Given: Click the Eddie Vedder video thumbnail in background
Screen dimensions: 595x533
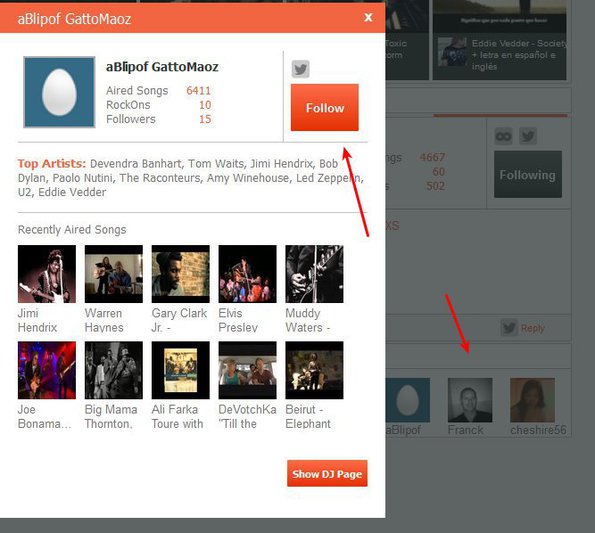Looking at the screenshot, I should click(452, 52).
